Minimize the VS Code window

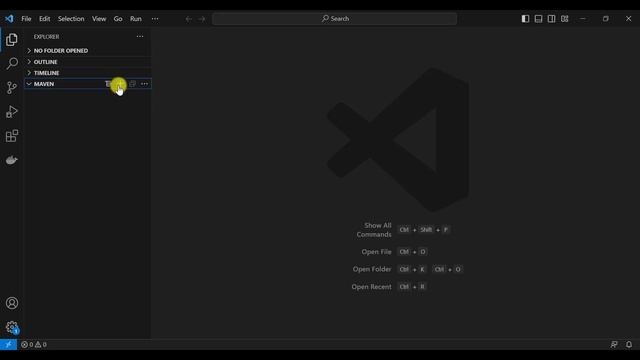(583, 19)
